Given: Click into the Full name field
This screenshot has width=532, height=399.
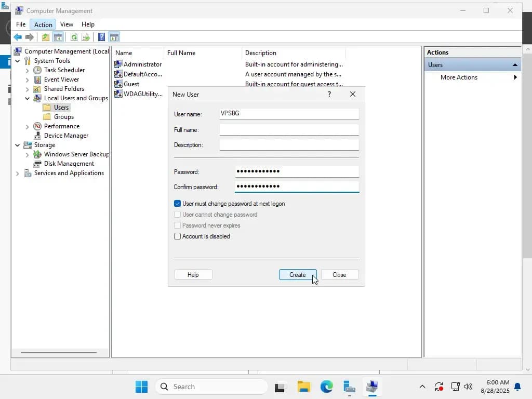Looking at the screenshot, I should pos(289,129).
